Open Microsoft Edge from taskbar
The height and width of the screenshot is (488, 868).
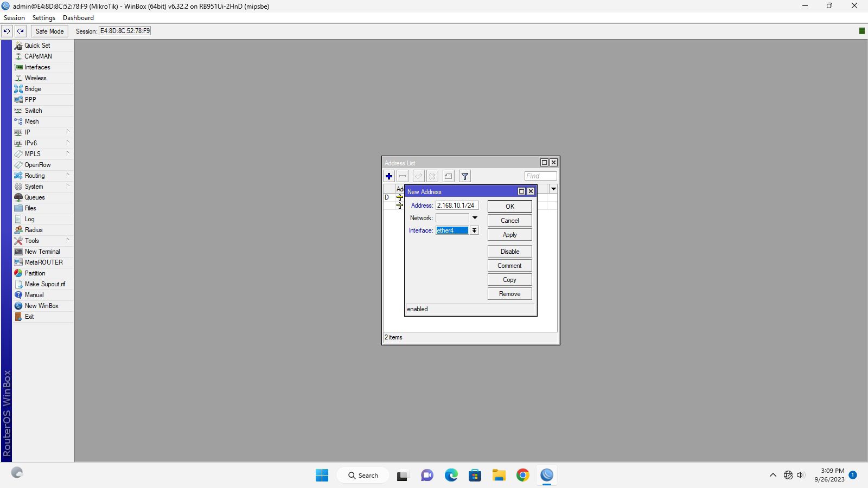point(451,476)
